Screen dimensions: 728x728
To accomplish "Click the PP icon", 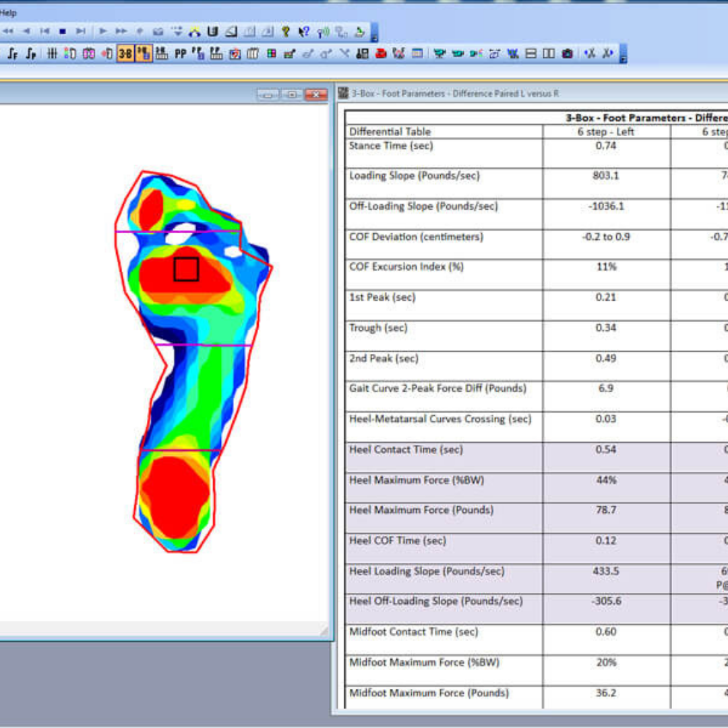I will pos(180,54).
